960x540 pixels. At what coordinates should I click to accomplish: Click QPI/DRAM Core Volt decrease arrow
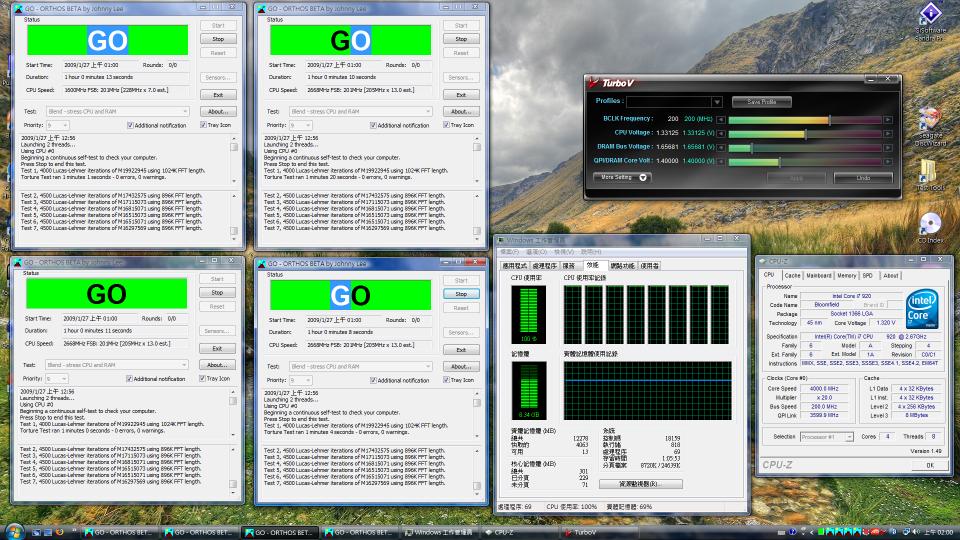[x=722, y=161]
